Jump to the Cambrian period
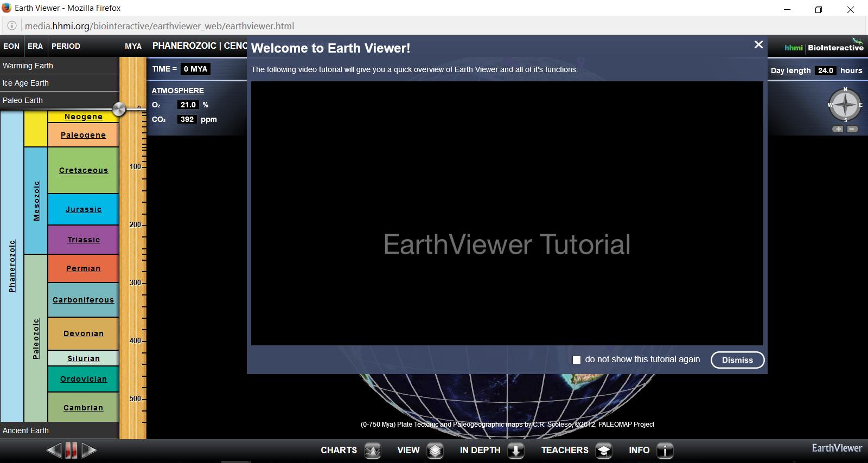Image resolution: width=868 pixels, height=463 pixels. 84,408
